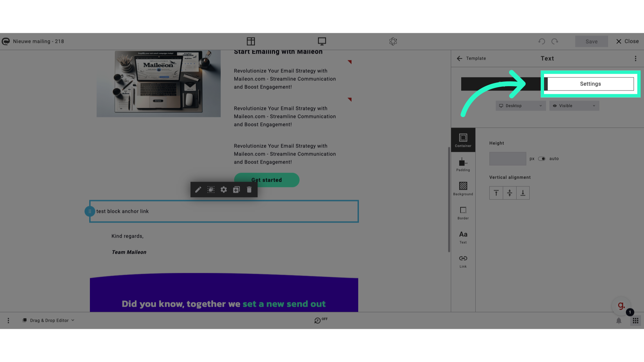Toggle the history OFF indicator
The width and height of the screenshot is (644, 362).
321,320
